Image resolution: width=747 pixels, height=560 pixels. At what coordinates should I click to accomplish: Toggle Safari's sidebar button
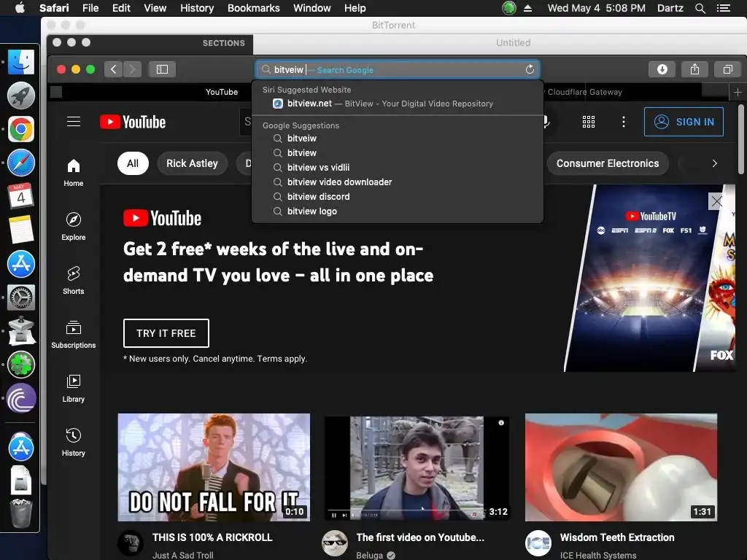pyautogui.click(x=162, y=69)
